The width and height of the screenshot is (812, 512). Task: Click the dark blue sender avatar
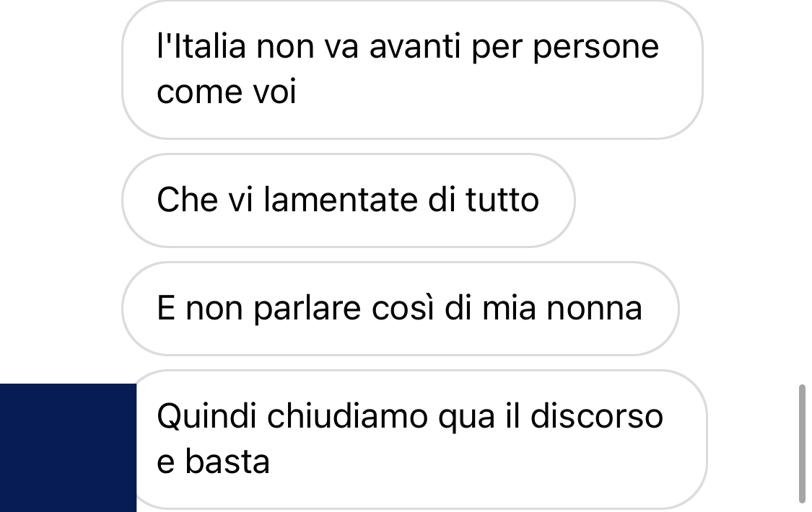click(68, 447)
